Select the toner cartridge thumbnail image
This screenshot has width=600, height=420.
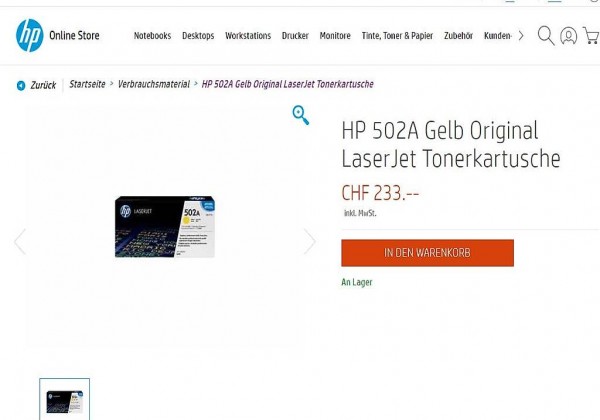tap(65, 400)
